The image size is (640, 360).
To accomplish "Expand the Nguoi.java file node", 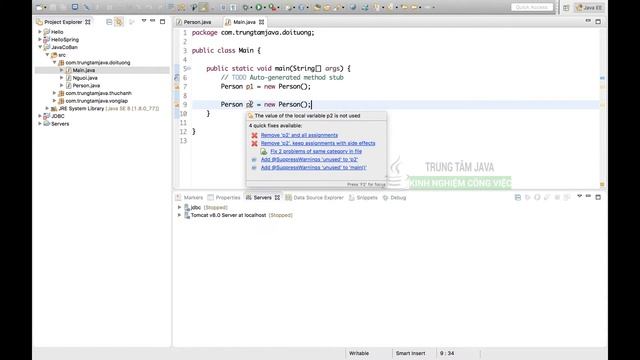I will 62,78.
